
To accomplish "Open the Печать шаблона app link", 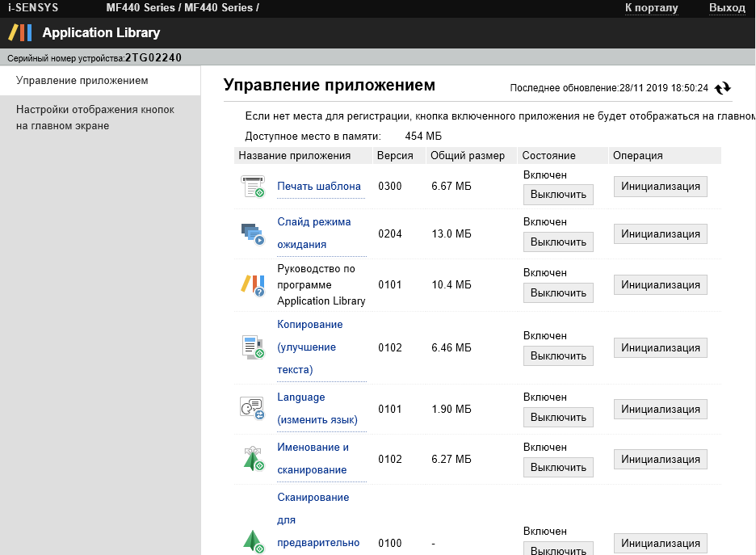I will (319, 187).
